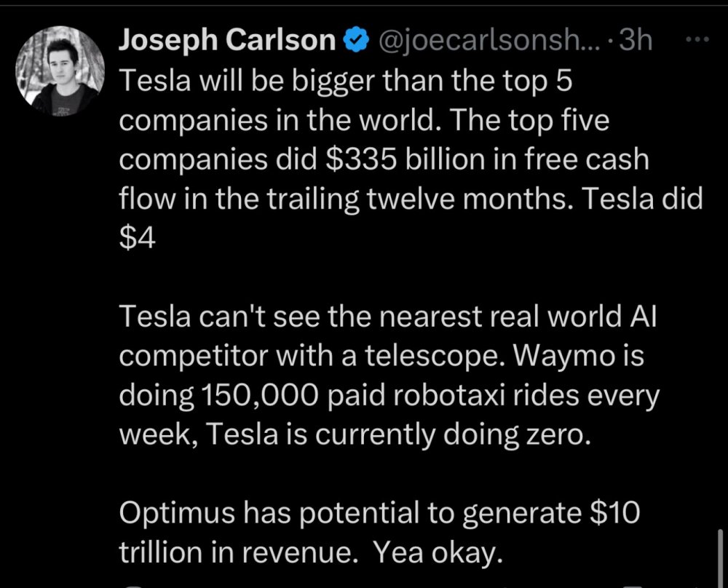Click the Joseph Carlson display name
728x588 pixels.
point(226,41)
